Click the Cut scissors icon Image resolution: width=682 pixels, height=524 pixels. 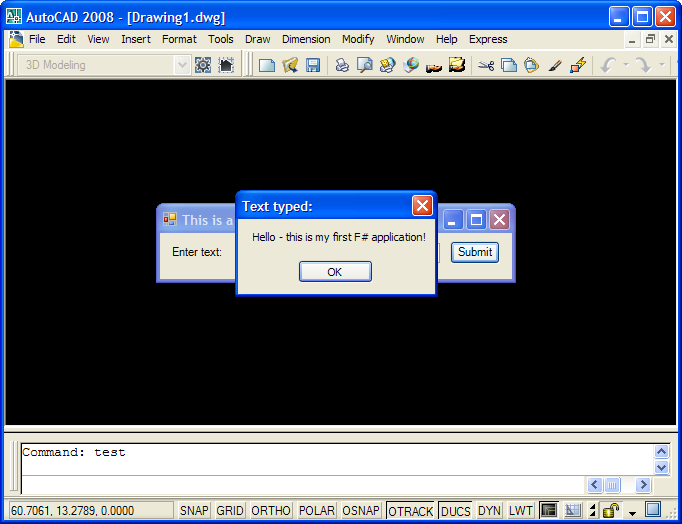(x=486, y=65)
